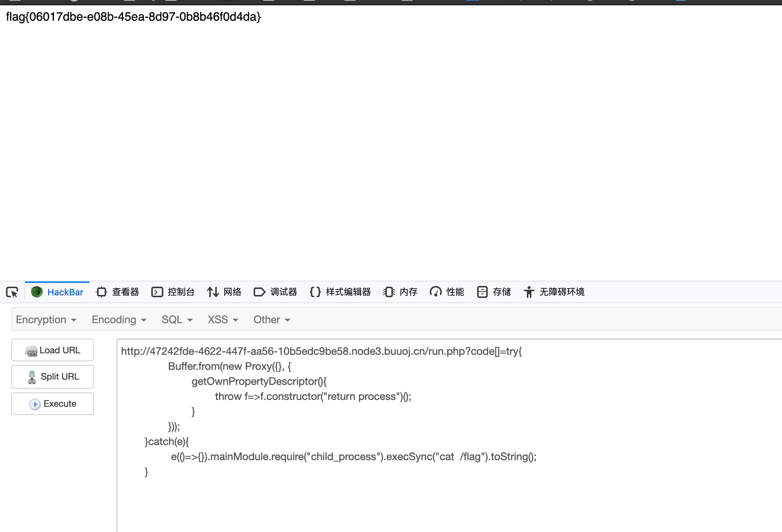Viewport: 782px width, 532px height.
Task: Switch to the 性能 performance tab
Action: (447, 292)
